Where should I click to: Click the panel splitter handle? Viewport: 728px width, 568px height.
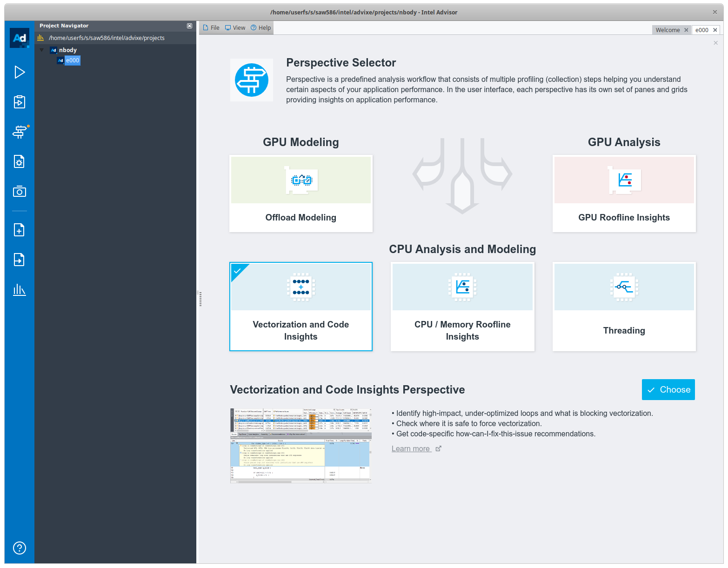[x=200, y=298]
